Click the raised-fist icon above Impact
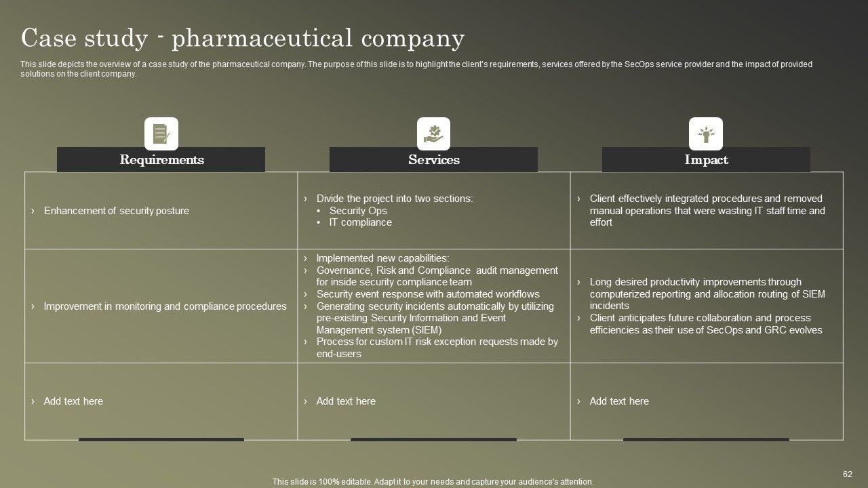The height and width of the screenshot is (488, 868). (x=706, y=134)
